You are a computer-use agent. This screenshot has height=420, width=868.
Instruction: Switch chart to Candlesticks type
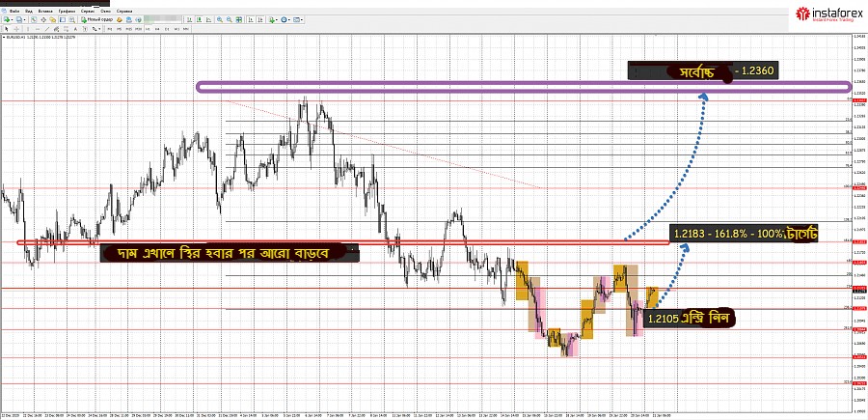click(200, 20)
